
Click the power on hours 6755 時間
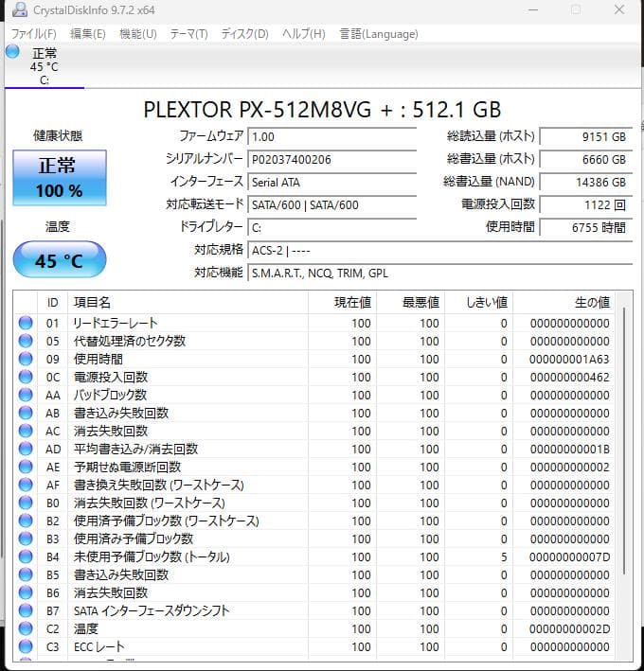(586, 228)
